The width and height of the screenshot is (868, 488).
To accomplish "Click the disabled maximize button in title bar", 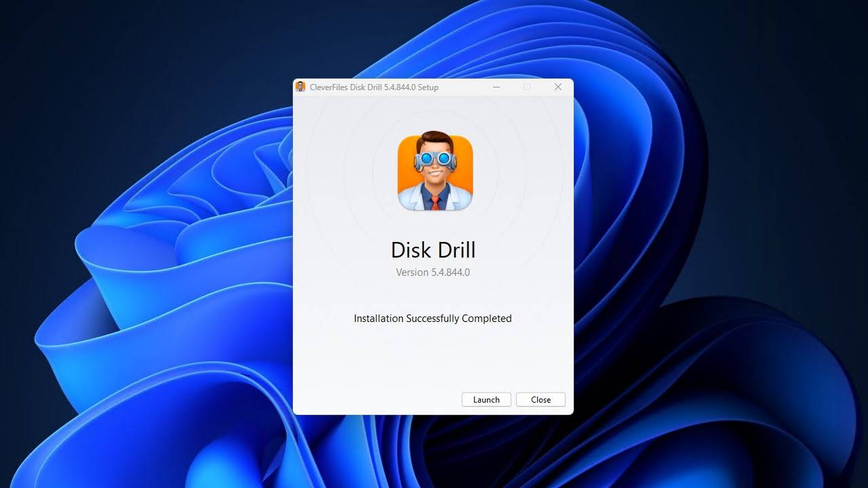I will [x=527, y=87].
